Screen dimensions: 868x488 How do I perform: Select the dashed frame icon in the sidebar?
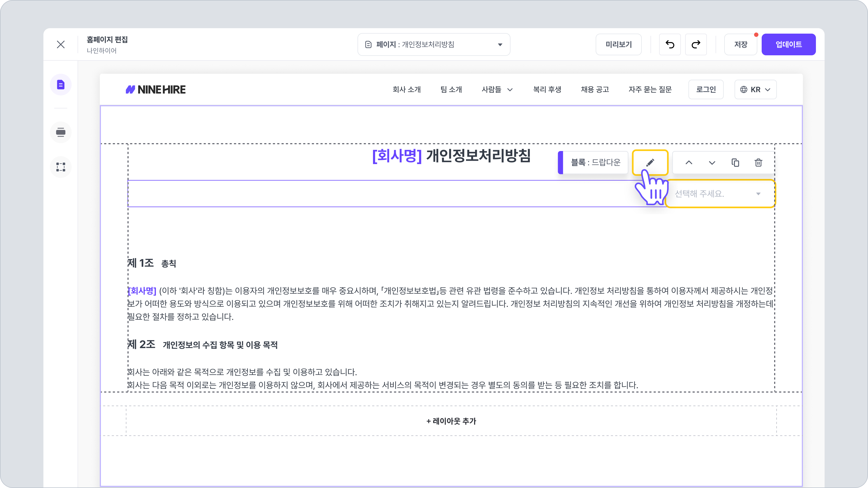coord(61,167)
